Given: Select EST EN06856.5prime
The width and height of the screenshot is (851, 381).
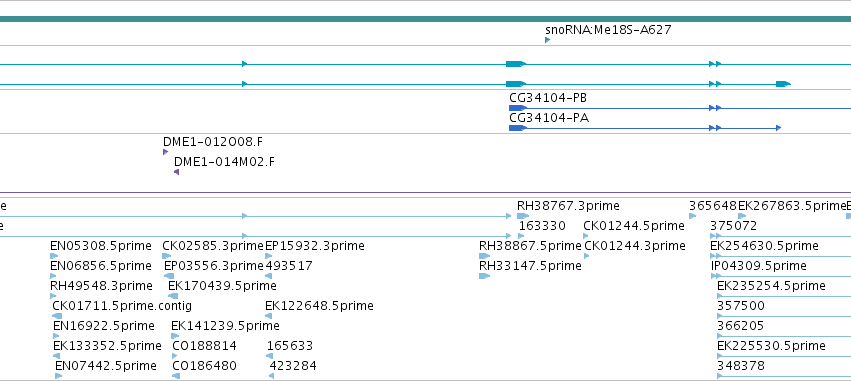Looking at the screenshot, I should point(100,266).
